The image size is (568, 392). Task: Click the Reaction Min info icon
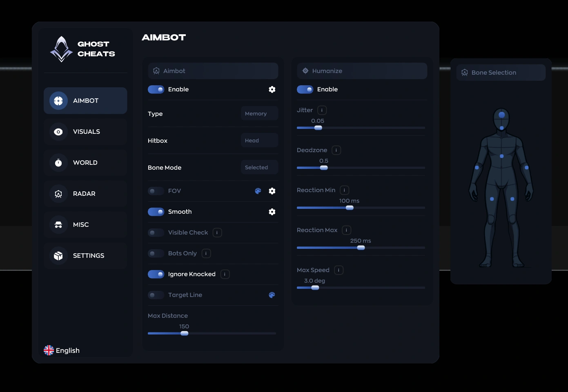(344, 190)
